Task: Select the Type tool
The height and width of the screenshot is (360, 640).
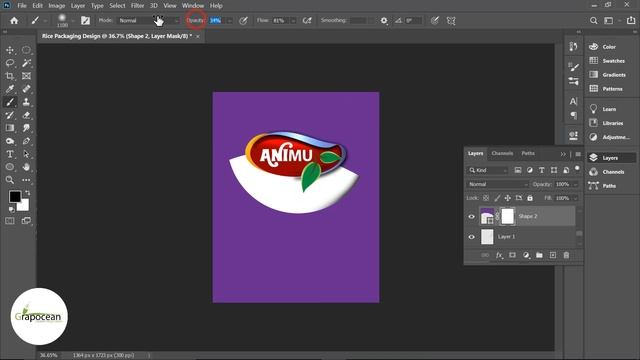Action: tap(10, 154)
